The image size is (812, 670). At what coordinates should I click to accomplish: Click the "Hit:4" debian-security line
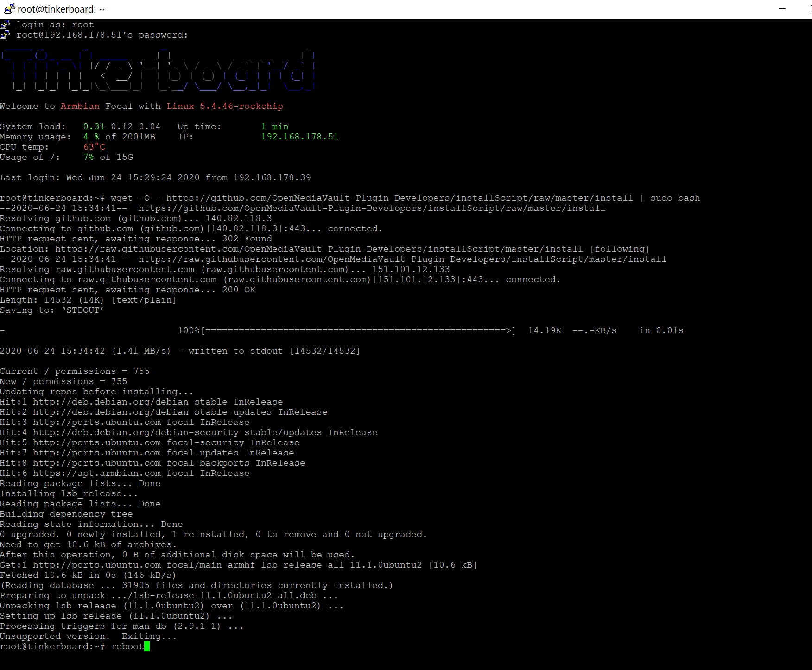189,432
